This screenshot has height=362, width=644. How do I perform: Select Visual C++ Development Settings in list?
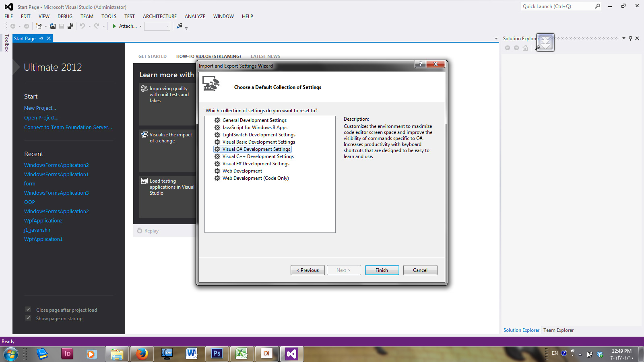[258, 156]
